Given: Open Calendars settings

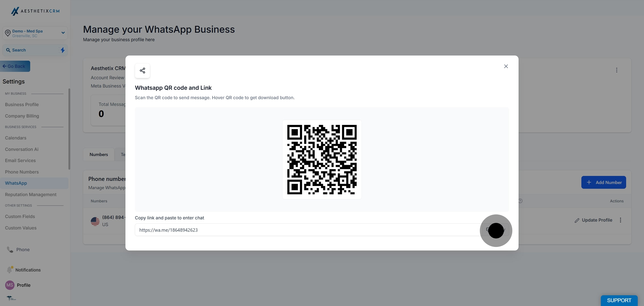Looking at the screenshot, I should (x=15, y=138).
